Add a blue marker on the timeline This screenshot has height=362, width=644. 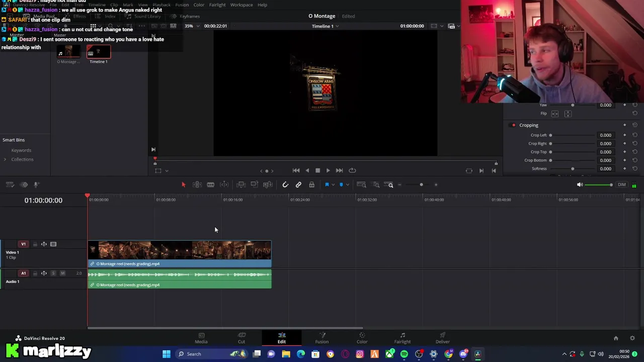341,185
